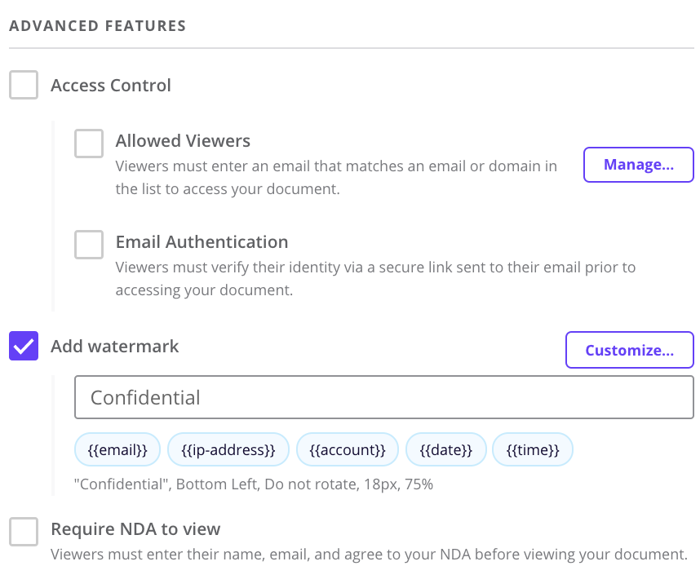The width and height of the screenshot is (700, 588).
Task: Click the watermark settings summary text
Action: 254,484
